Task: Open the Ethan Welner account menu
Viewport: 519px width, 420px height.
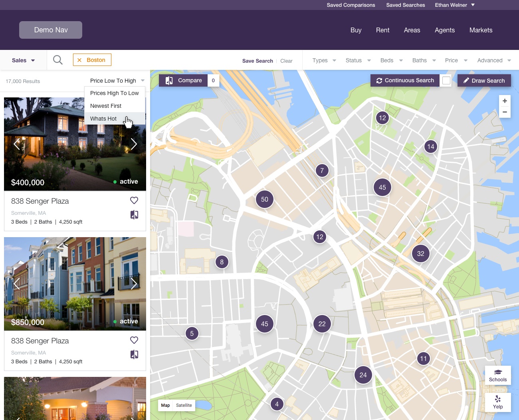Action: pos(455,5)
